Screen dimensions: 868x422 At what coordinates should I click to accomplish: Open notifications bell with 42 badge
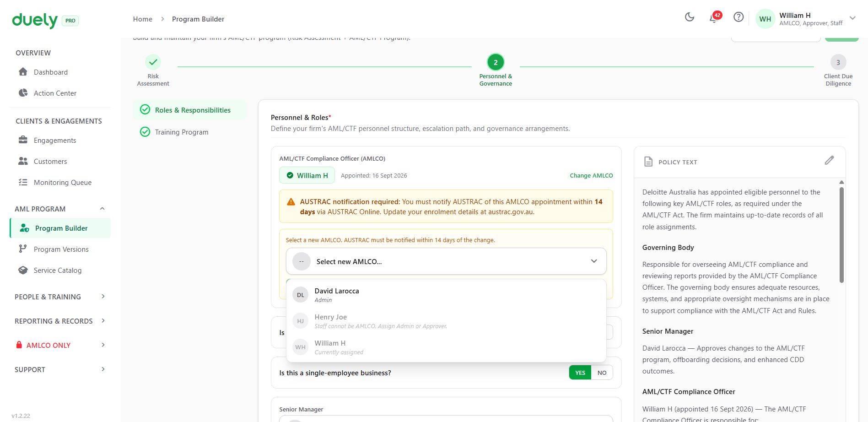714,17
